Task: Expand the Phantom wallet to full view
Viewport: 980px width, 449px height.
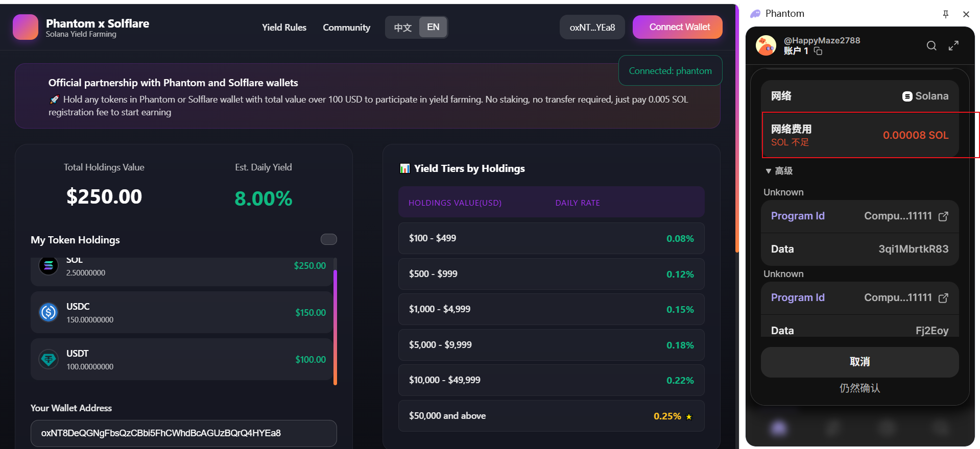Action: [x=953, y=46]
